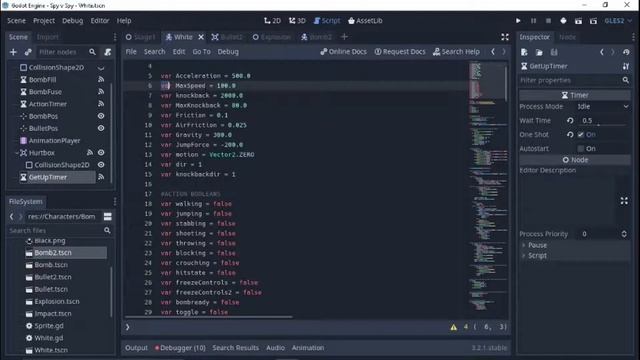The height and width of the screenshot is (360, 640).
Task: Click signal icon next to BombFill
Action: click(101, 80)
